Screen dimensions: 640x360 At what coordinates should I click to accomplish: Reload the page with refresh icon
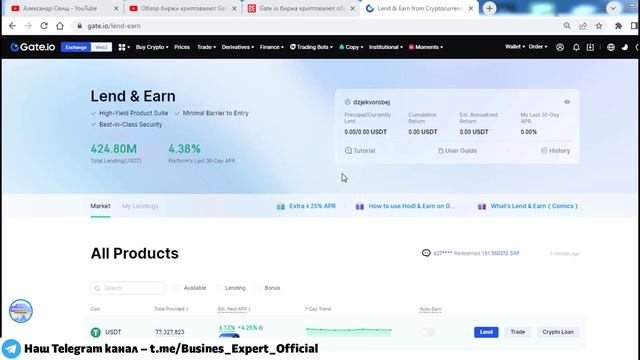(x=44, y=26)
